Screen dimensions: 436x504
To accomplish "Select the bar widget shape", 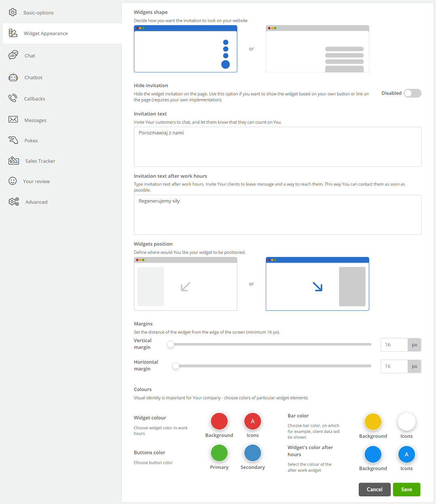I will tap(317, 49).
